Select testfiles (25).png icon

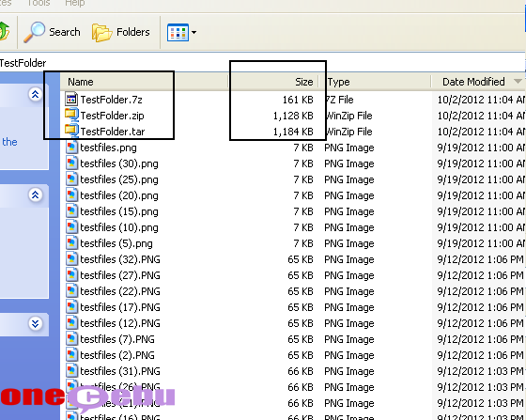71,179
